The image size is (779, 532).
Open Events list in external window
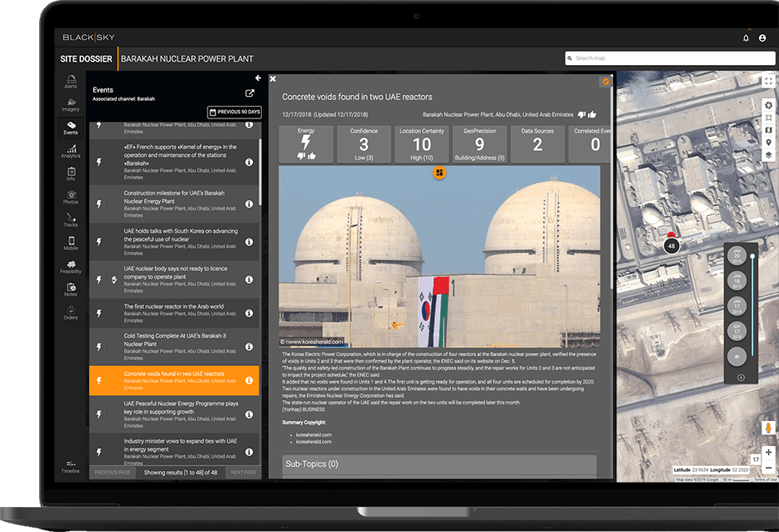point(250,93)
